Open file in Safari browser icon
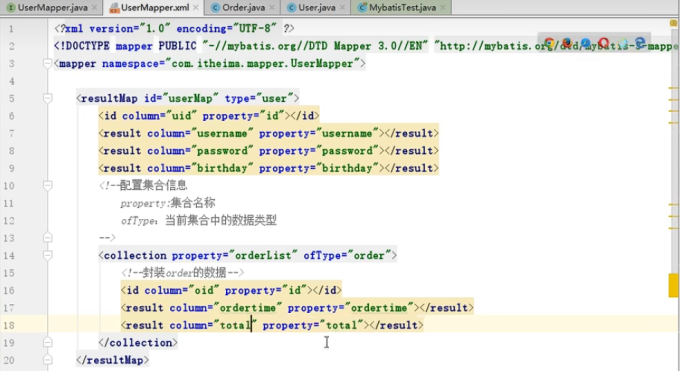Image resolution: width=680 pixels, height=371 pixels. [x=585, y=43]
